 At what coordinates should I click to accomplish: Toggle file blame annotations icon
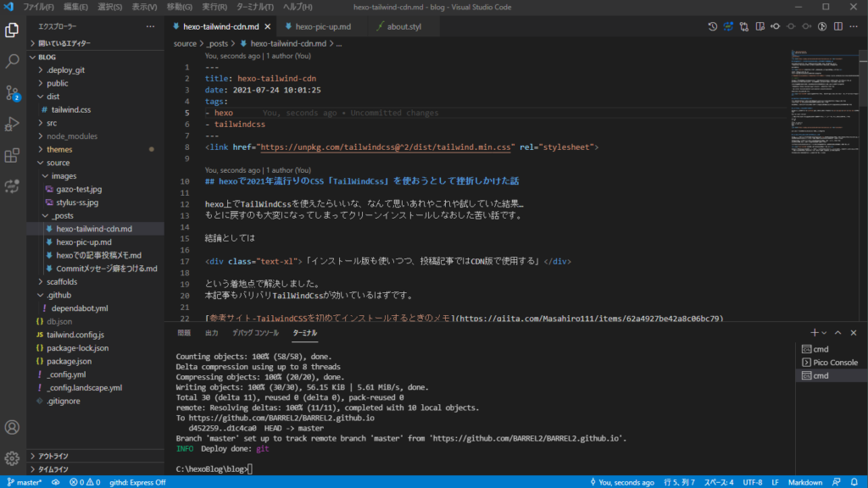(x=822, y=26)
